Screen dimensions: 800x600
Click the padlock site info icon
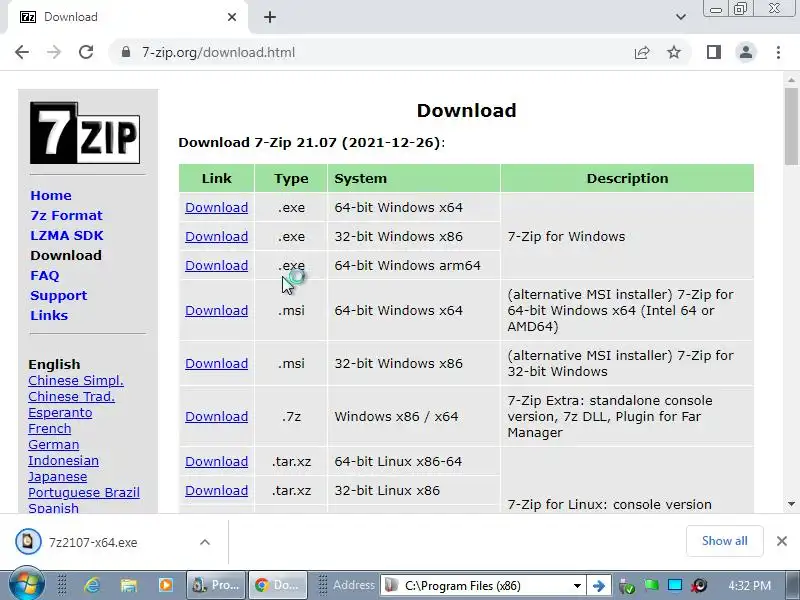(126, 52)
